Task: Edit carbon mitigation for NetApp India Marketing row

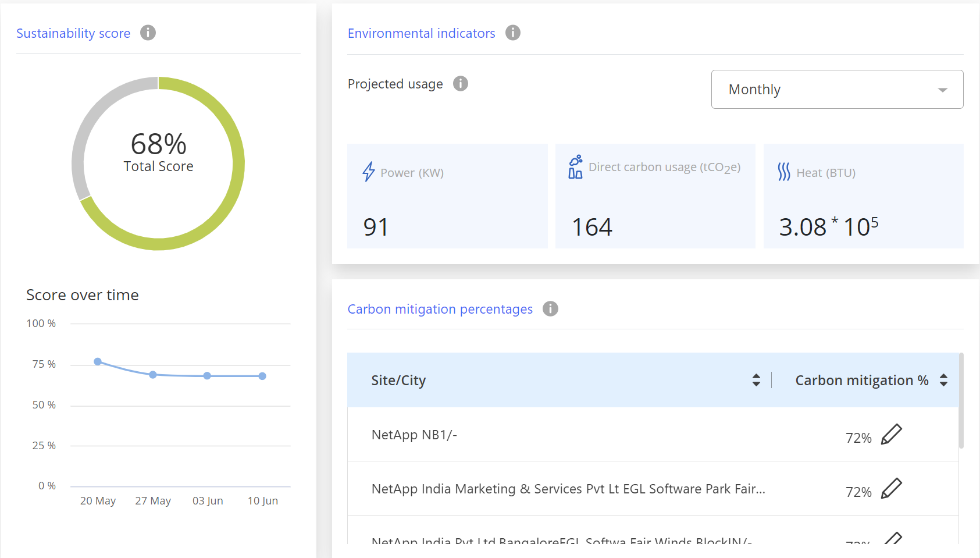Action: 891,489
